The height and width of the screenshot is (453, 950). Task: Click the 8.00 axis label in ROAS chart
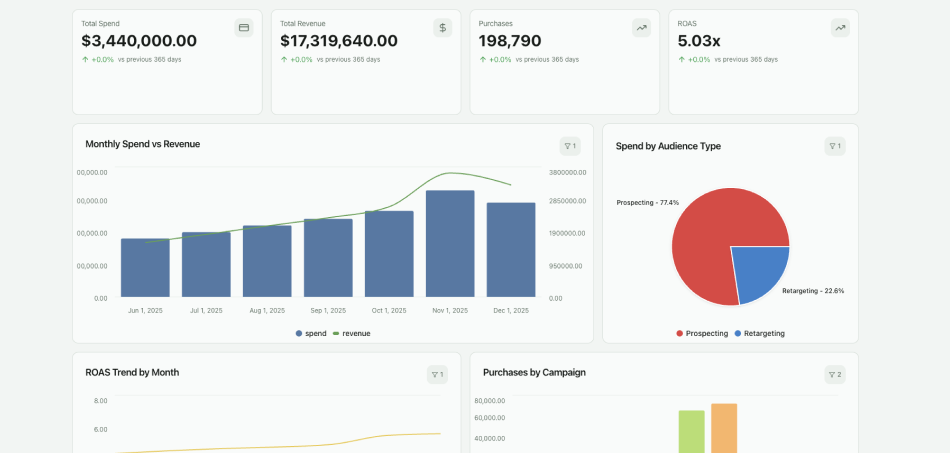[101, 400]
